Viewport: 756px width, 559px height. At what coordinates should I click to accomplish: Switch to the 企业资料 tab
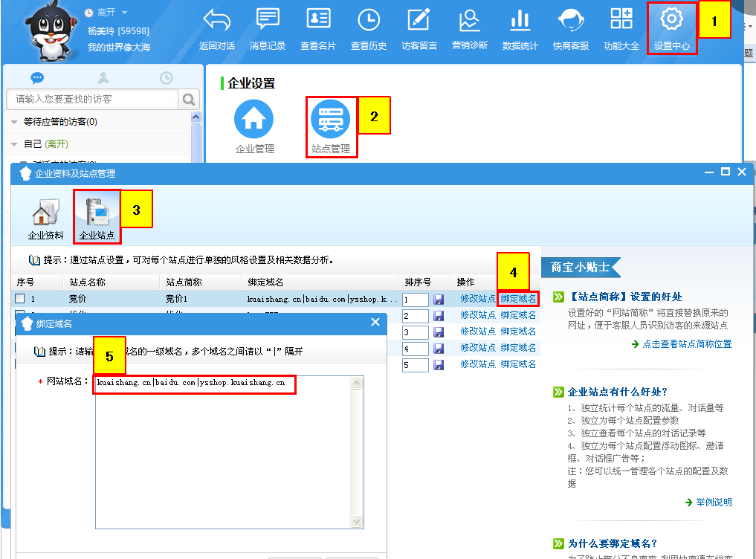pos(45,219)
